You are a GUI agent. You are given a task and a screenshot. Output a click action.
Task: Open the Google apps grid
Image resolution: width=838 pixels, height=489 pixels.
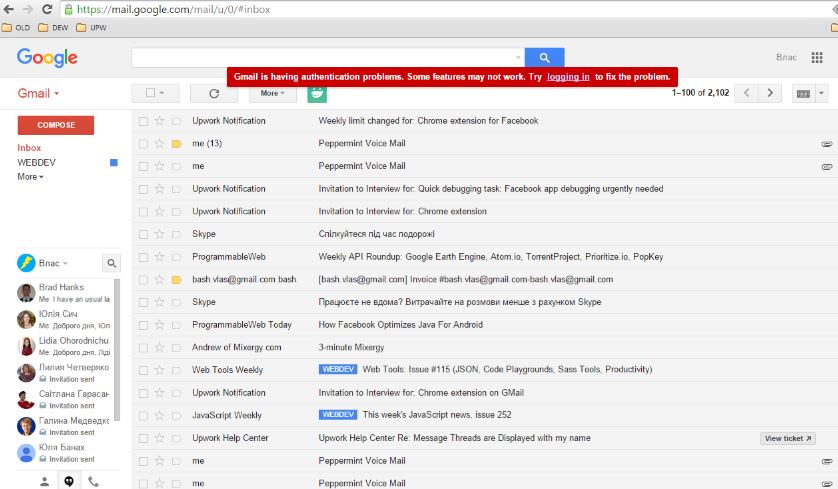[x=817, y=57]
